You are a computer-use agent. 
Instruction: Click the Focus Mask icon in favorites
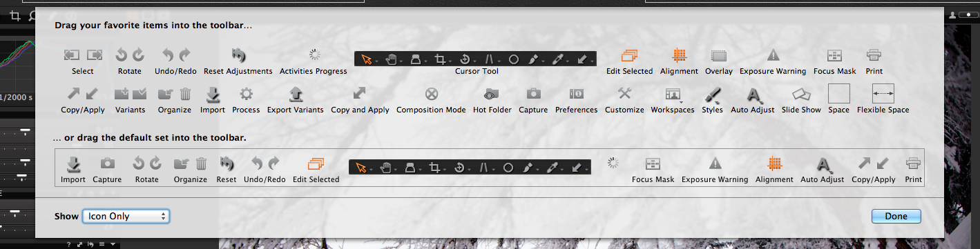pos(834,55)
